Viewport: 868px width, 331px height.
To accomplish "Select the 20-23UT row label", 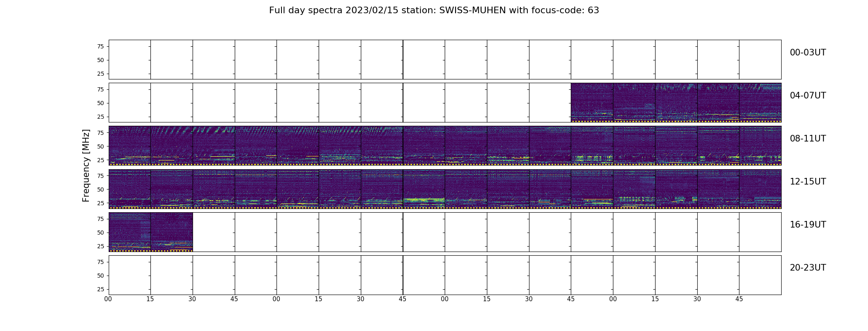I will tap(808, 268).
